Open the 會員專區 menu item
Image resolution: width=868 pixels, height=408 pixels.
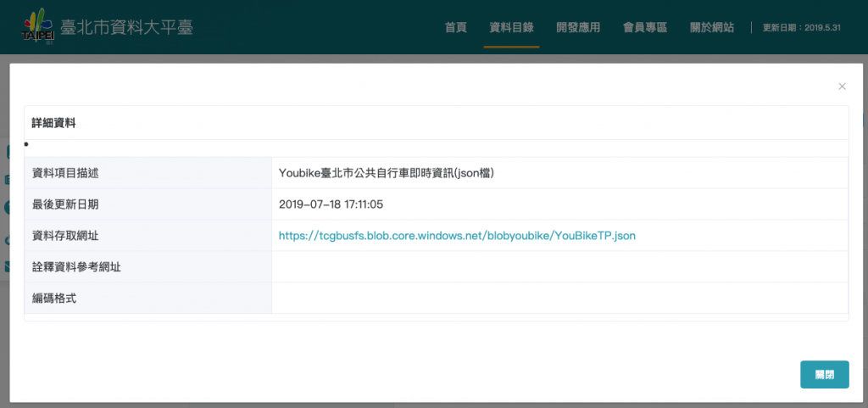[x=645, y=28]
